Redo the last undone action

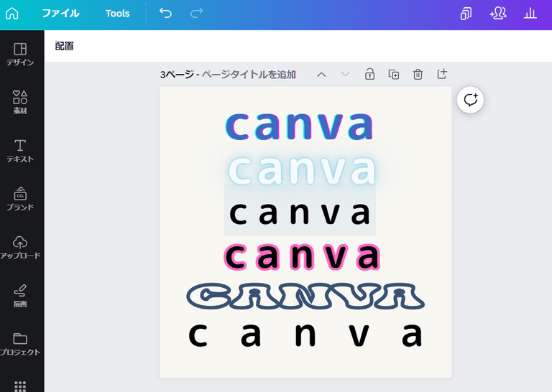(x=196, y=14)
